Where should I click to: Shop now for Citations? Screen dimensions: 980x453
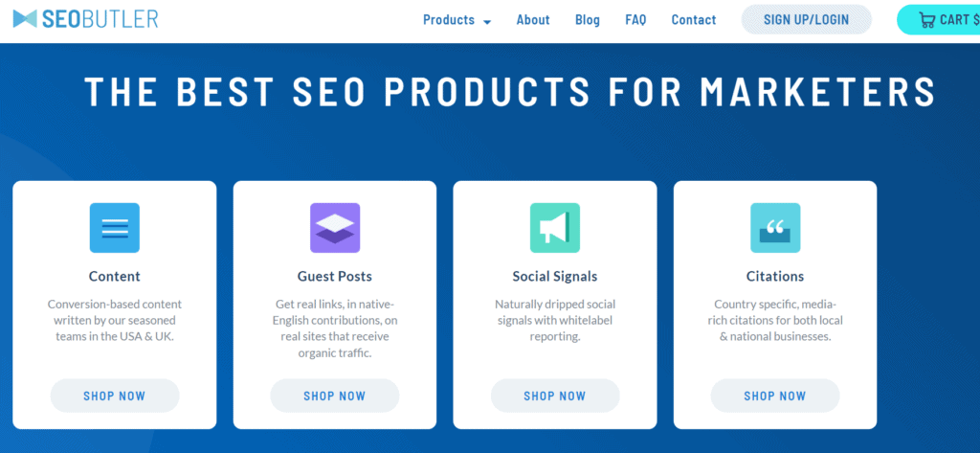coord(775,396)
